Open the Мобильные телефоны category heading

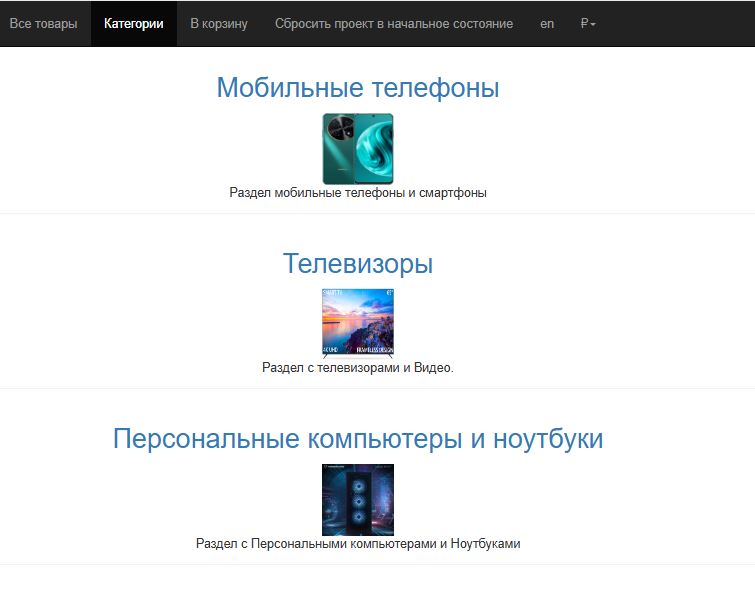tap(358, 88)
